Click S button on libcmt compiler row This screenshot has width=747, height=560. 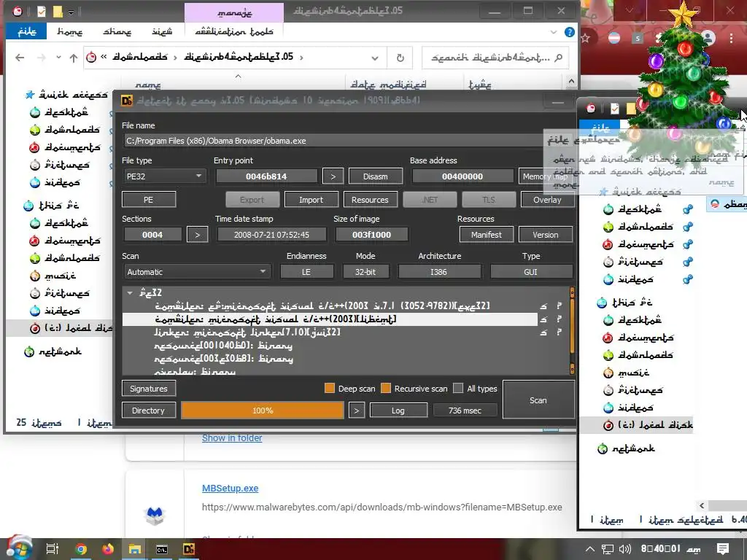pos(543,319)
